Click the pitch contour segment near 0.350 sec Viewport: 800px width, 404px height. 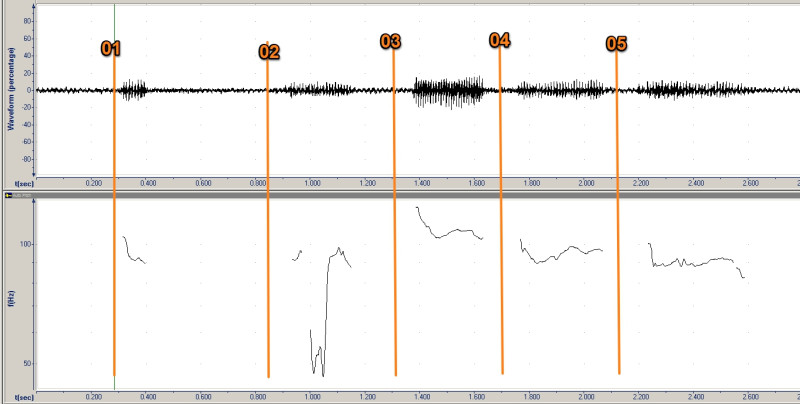(x=134, y=250)
